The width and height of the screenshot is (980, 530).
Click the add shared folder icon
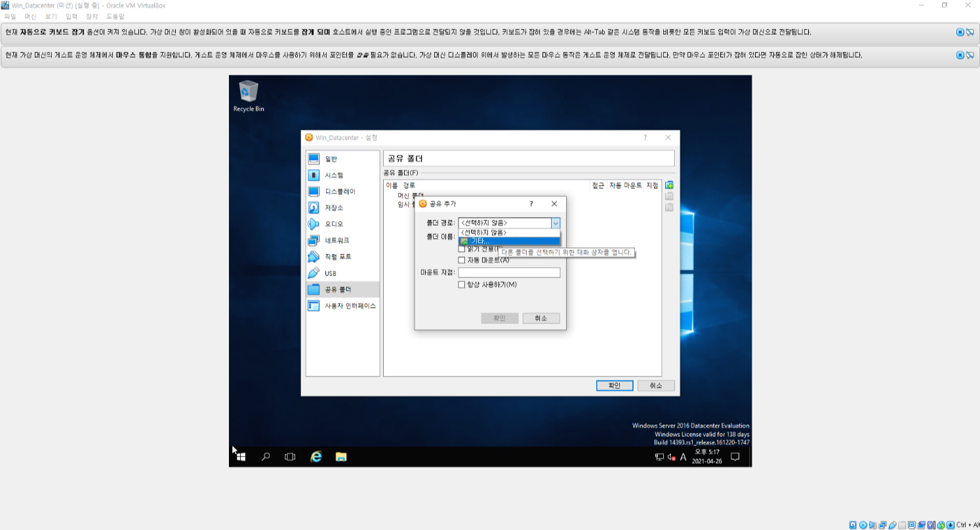click(x=669, y=185)
